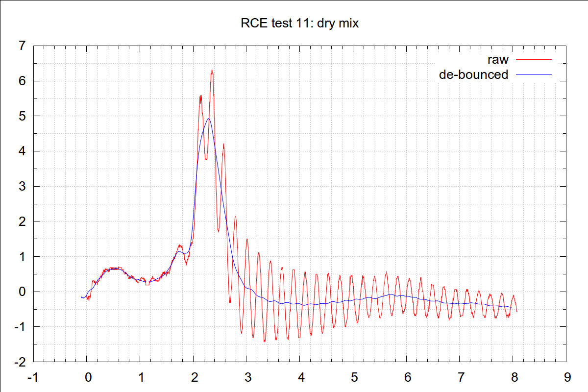This screenshot has height=392, width=588.
Task: Click the chart title "RCE test 11: dry mix"
Action: point(299,23)
